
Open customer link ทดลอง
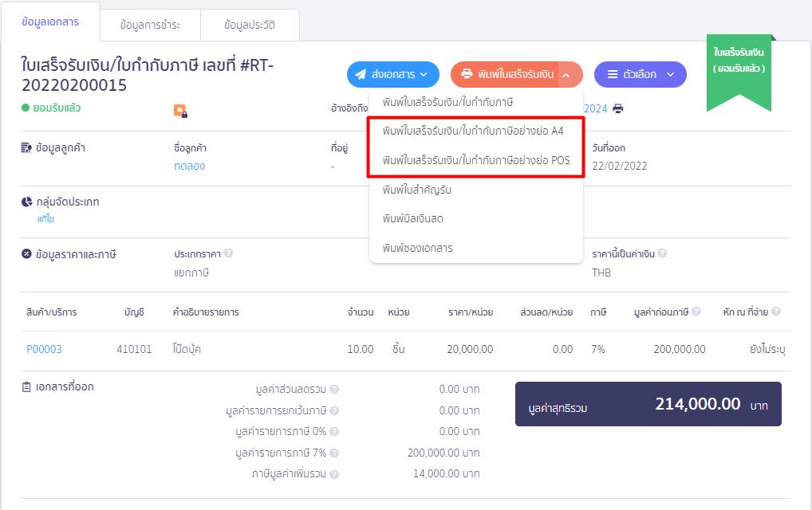190,166
